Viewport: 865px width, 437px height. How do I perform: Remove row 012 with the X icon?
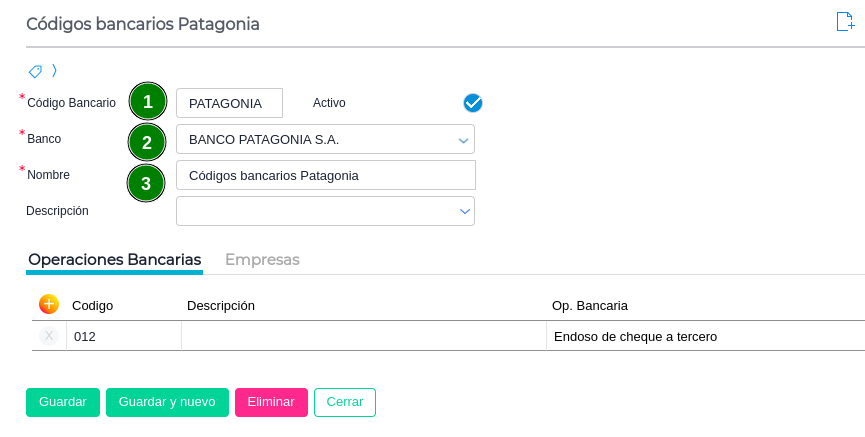pyautogui.click(x=49, y=336)
